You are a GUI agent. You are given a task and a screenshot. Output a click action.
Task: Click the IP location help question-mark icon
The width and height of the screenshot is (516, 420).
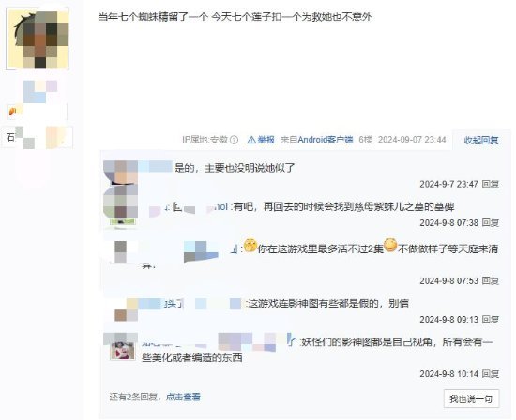point(234,140)
